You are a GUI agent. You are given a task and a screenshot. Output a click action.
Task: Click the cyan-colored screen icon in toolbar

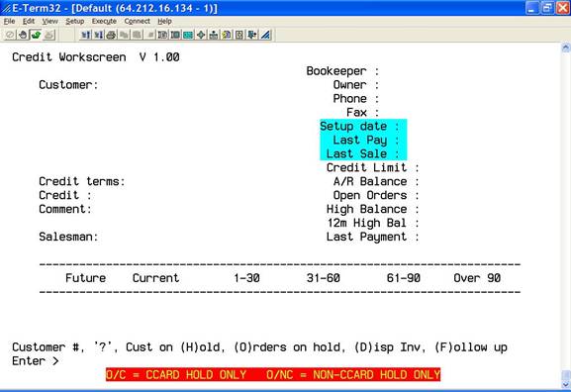[188, 35]
